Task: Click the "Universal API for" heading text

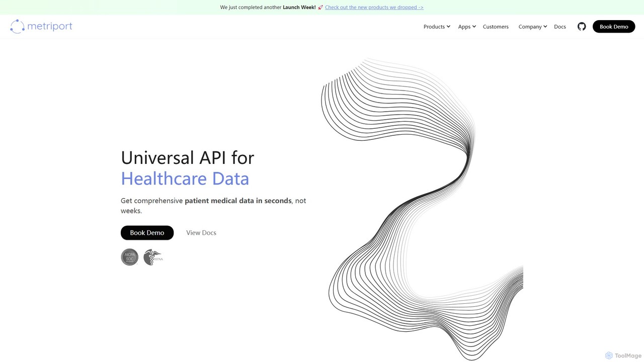Action: tap(188, 157)
